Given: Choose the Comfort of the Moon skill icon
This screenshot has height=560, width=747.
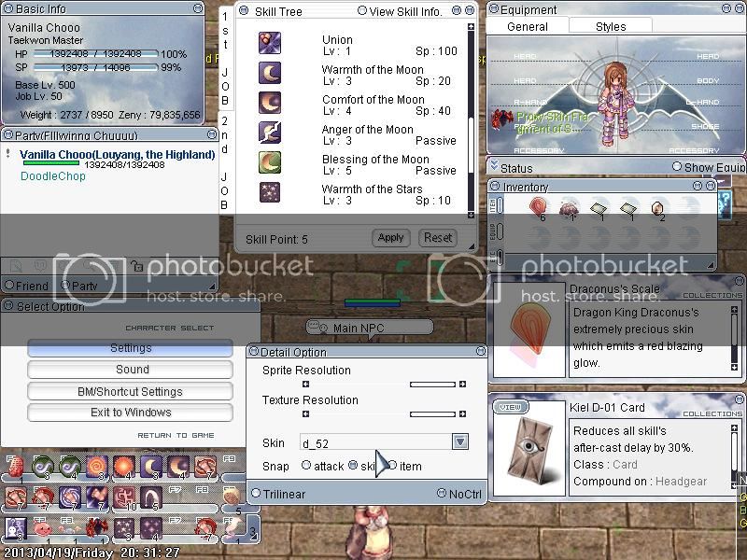Looking at the screenshot, I should click(270, 103).
